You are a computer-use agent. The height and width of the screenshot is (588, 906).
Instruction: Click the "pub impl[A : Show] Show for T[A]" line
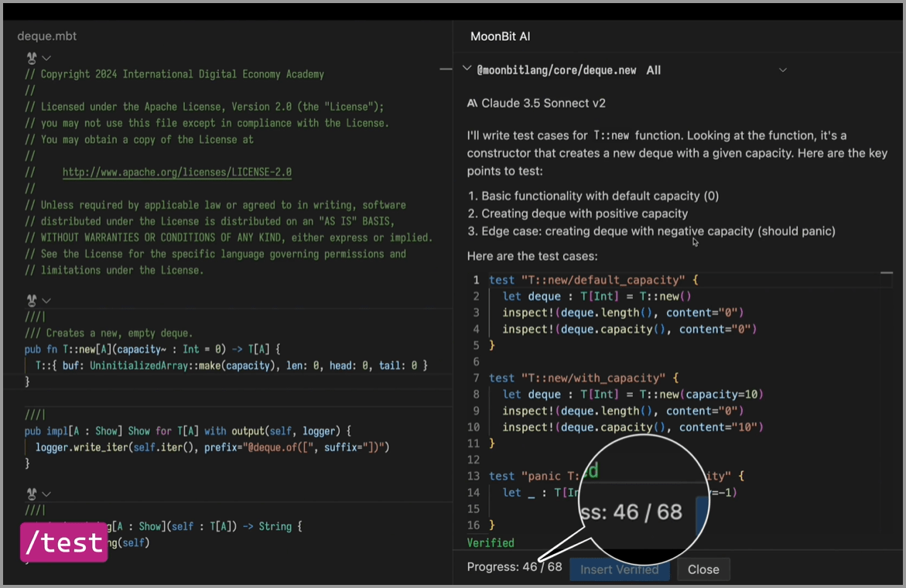[x=188, y=431]
